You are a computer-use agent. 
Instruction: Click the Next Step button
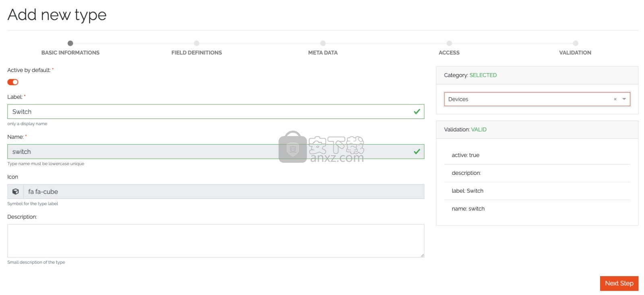click(x=619, y=283)
